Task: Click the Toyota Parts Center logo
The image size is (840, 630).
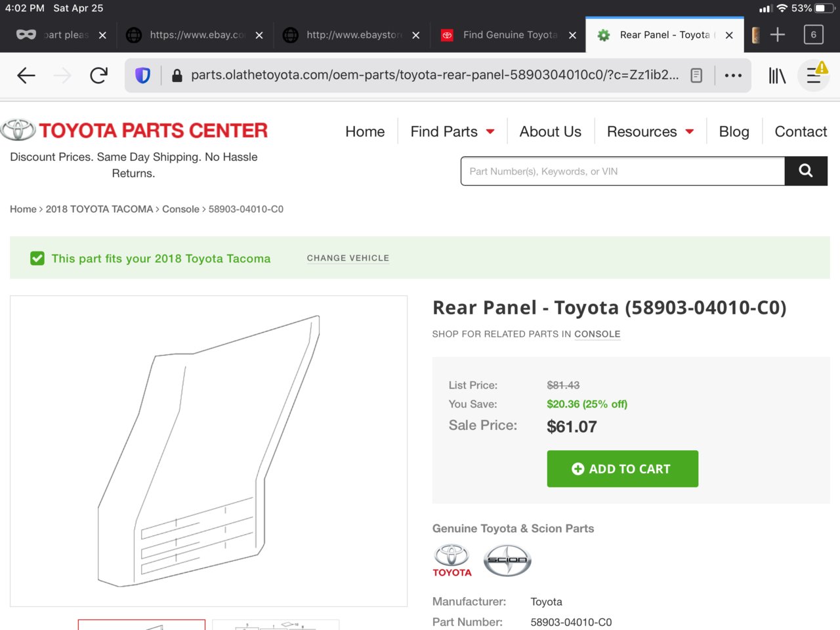Action: [x=135, y=130]
